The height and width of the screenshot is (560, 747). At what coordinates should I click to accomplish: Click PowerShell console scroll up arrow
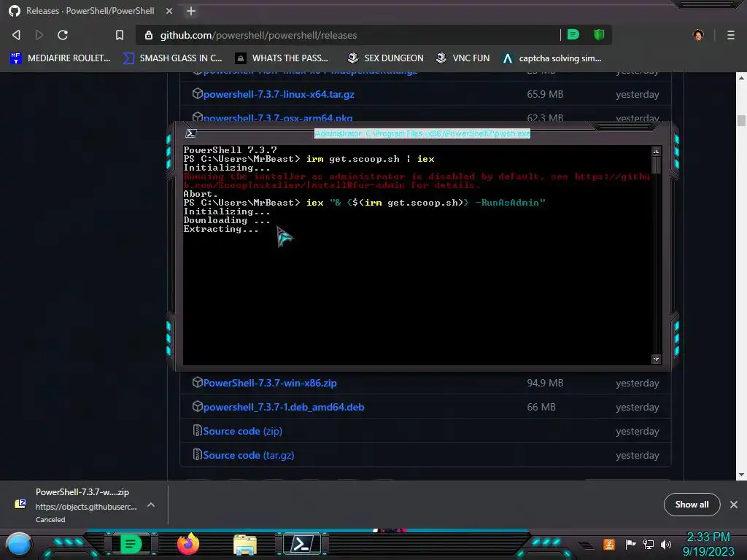(x=656, y=152)
